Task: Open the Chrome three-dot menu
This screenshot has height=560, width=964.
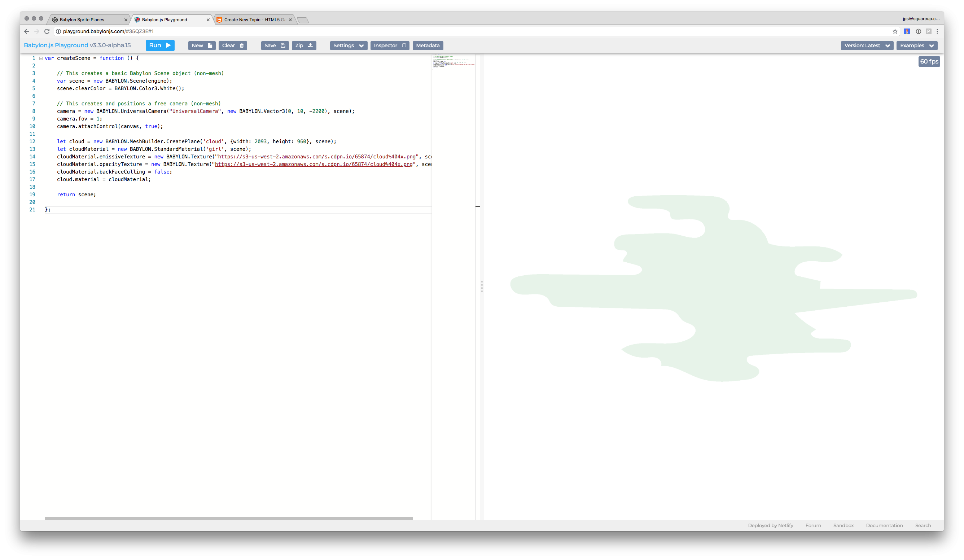Action: point(937,31)
